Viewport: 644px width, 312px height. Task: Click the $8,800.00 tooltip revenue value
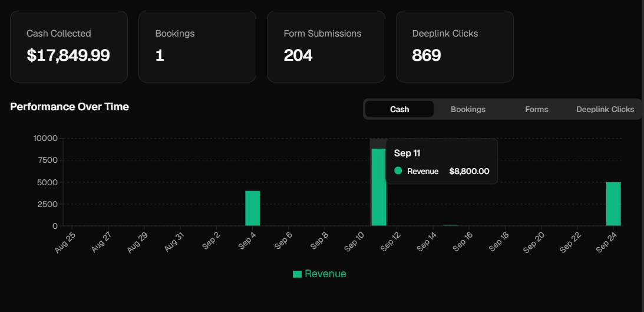469,171
